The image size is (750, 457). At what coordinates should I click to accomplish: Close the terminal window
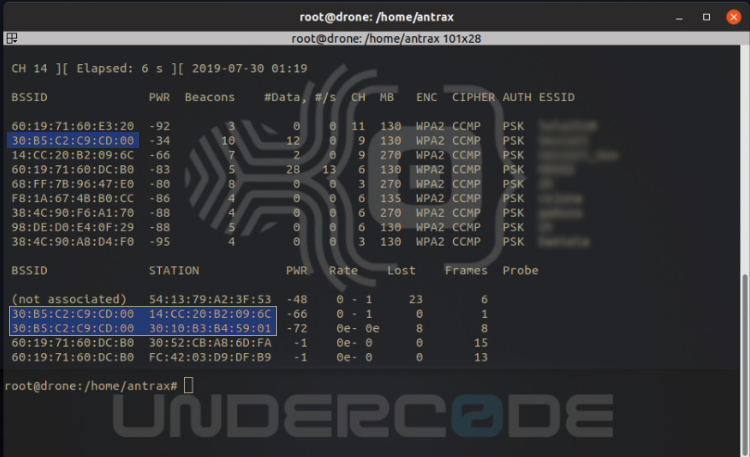tap(733, 17)
